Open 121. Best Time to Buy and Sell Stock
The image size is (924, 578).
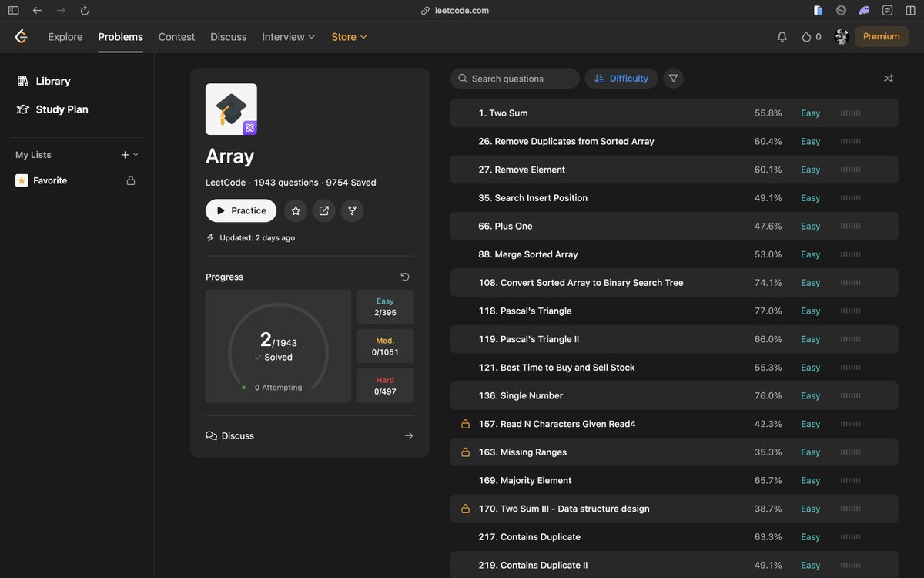(557, 368)
